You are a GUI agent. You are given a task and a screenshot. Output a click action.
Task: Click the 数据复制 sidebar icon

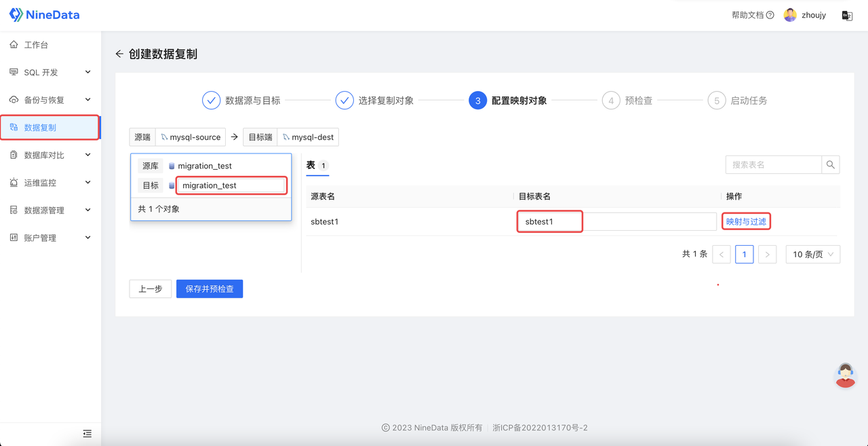(x=14, y=127)
